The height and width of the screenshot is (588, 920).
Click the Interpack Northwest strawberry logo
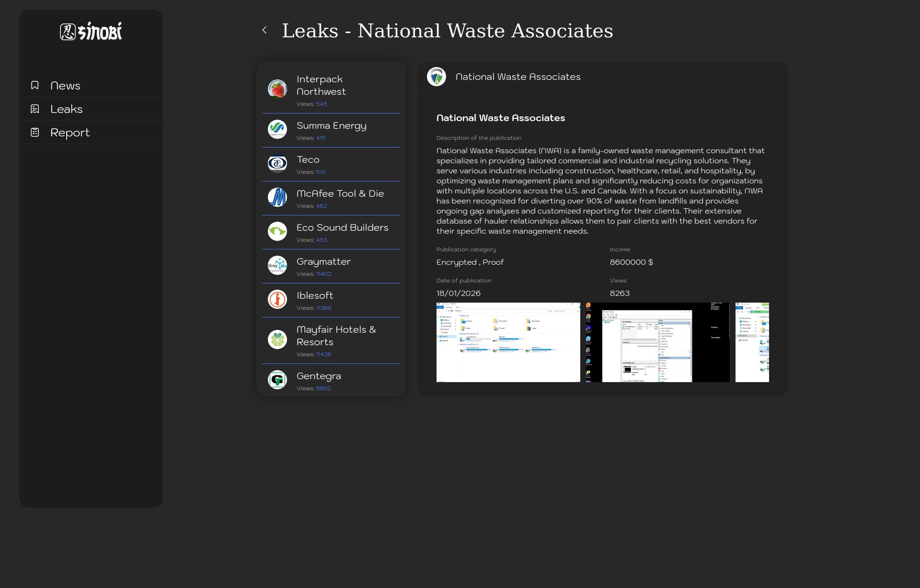click(x=277, y=89)
